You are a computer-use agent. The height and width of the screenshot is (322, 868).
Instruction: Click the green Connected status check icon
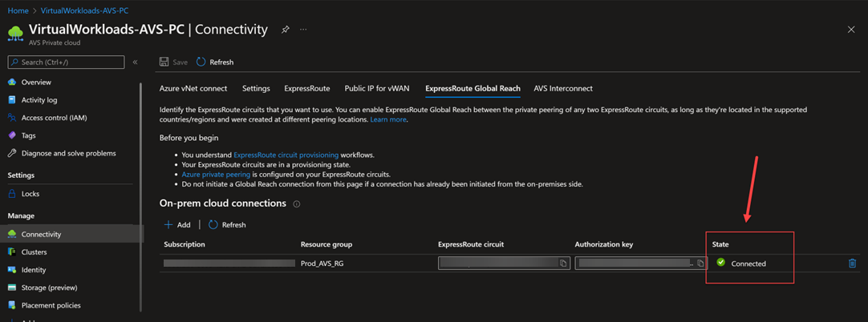point(720,263)
